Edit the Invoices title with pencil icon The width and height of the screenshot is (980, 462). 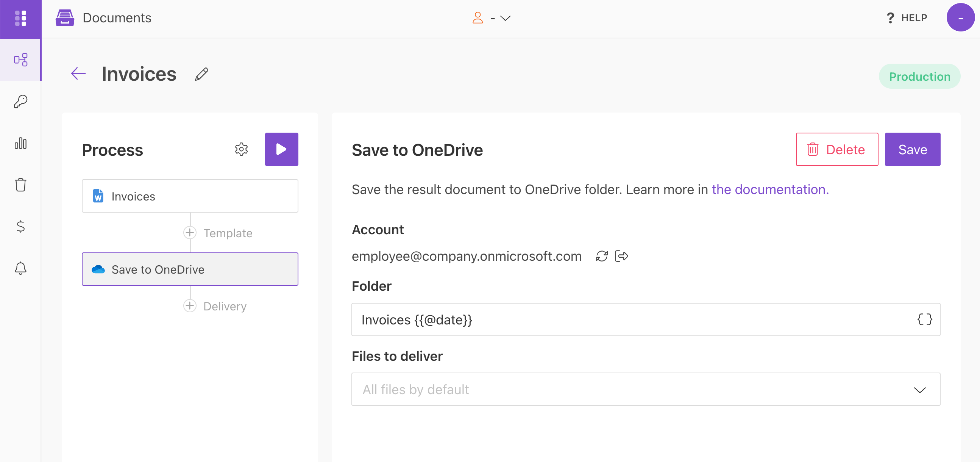point(201,74)
